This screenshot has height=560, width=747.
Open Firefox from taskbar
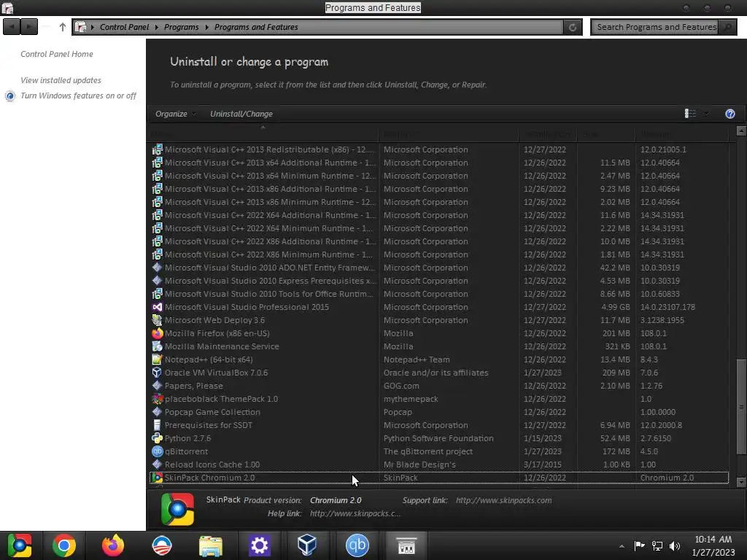[113, 545]
